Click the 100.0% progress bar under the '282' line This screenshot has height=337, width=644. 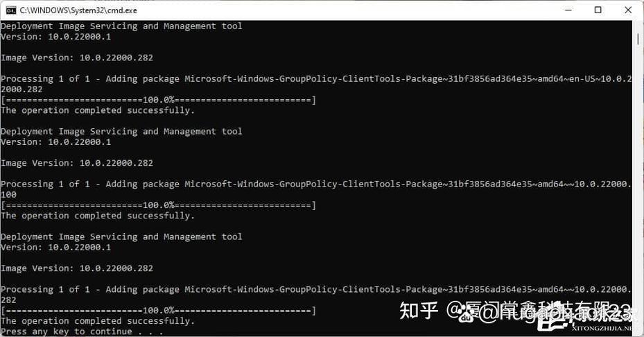159,310
